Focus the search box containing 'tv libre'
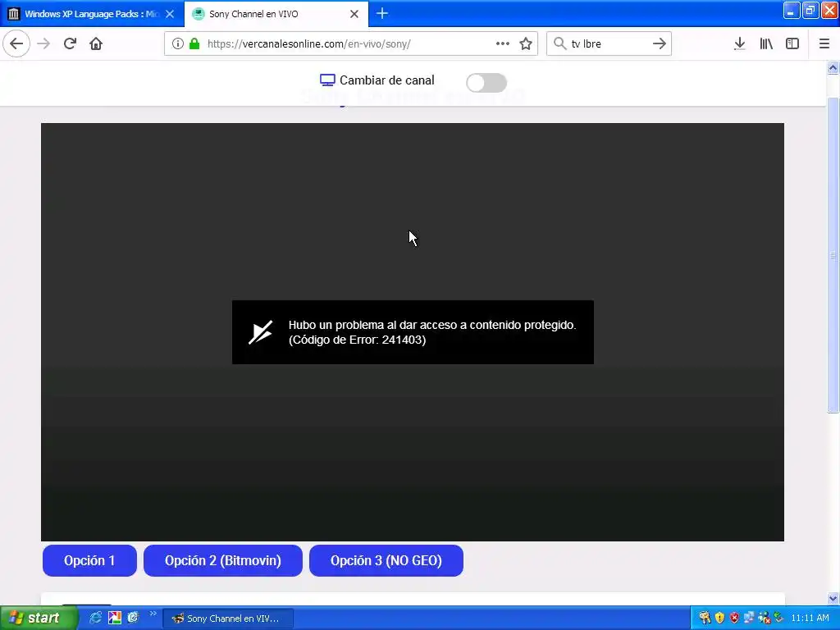Image resolution: width=840 pixels, height=630 pixels. tap(608, 43)
